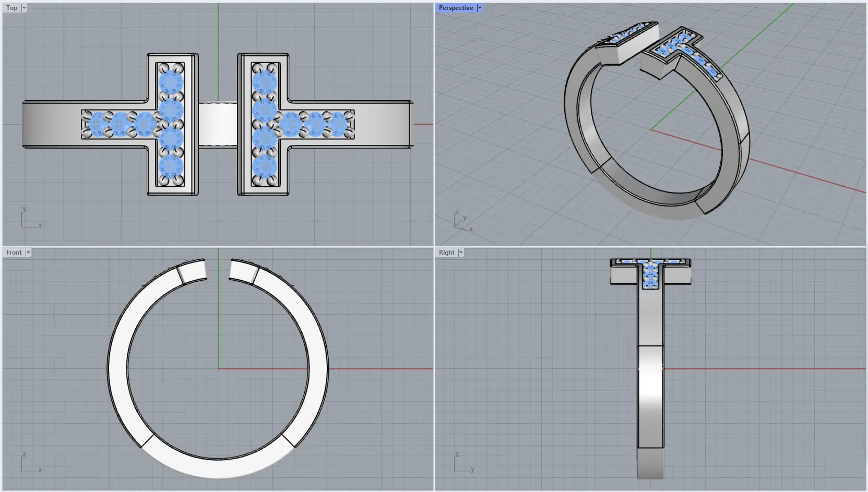This screenshot has height=492, width=868.
Task: Click the XYZ axes icon in Perspective viewport
Action: coord(461,222)
